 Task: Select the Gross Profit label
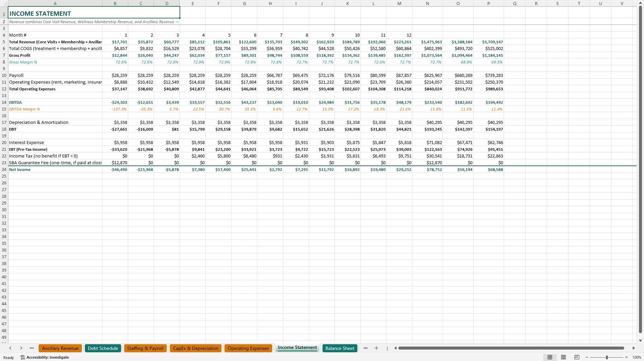55,55
